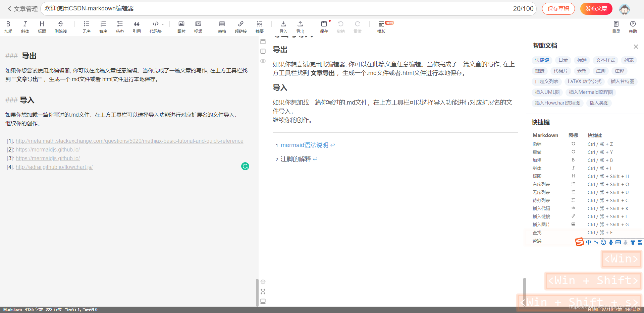
Task: Select 链接 help tag
Action: (x=540, y=71)
